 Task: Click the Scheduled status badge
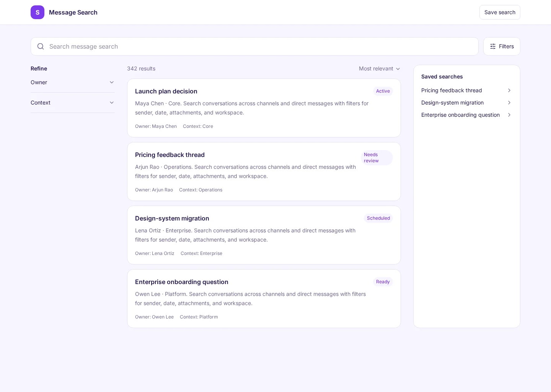point(378,218)
